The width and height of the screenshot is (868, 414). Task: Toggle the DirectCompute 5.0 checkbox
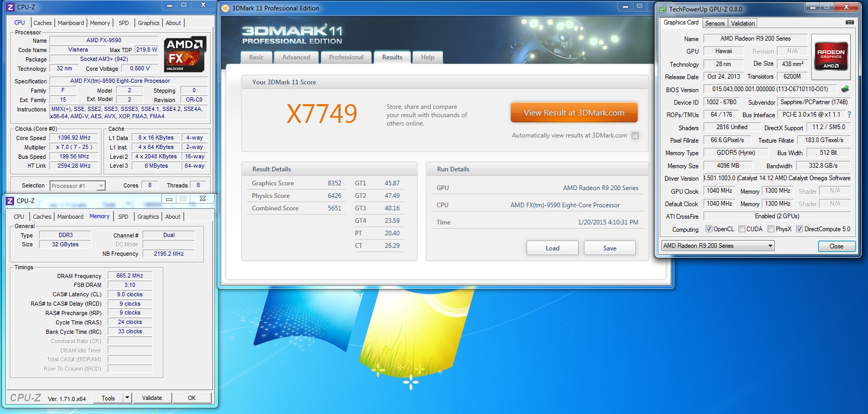[799, 229]
